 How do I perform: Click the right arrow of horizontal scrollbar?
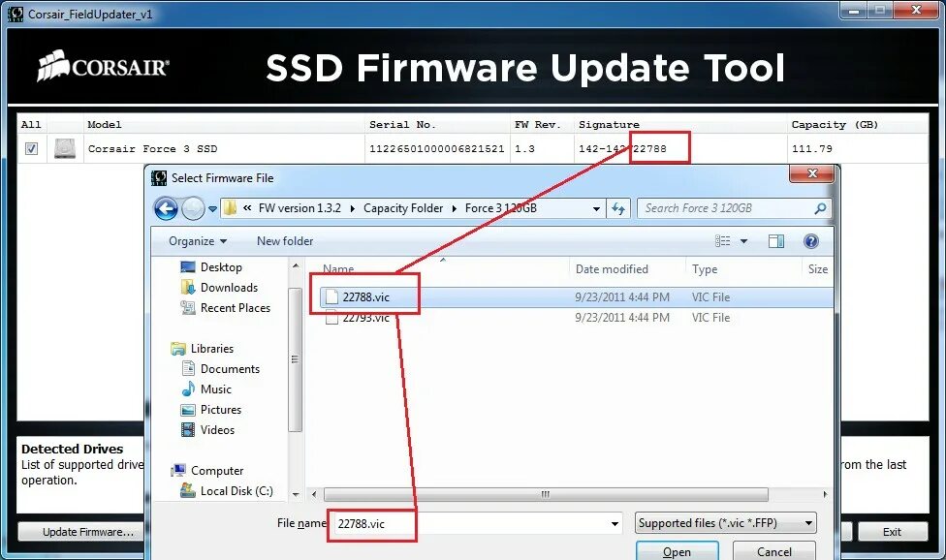click(x=826, y=494)
